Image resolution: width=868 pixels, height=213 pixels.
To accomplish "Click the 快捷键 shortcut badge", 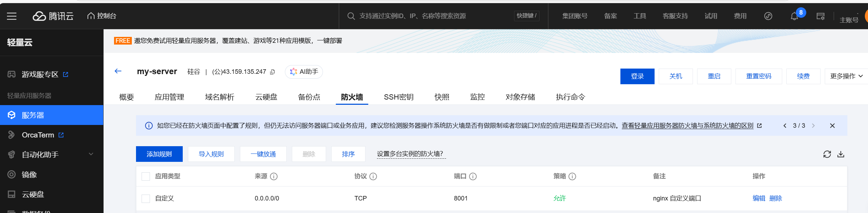I will (527, 16).
